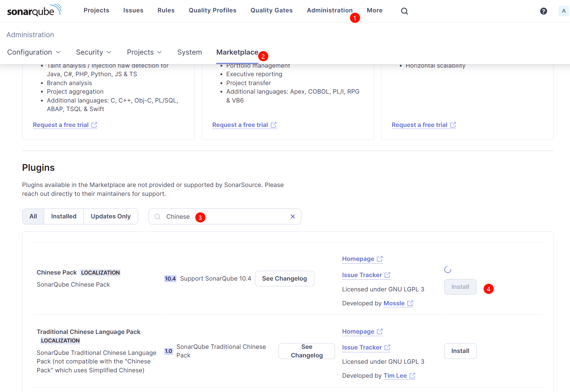Select the Updates Only filter
The image size is (570, 392).
click(111, 216)
